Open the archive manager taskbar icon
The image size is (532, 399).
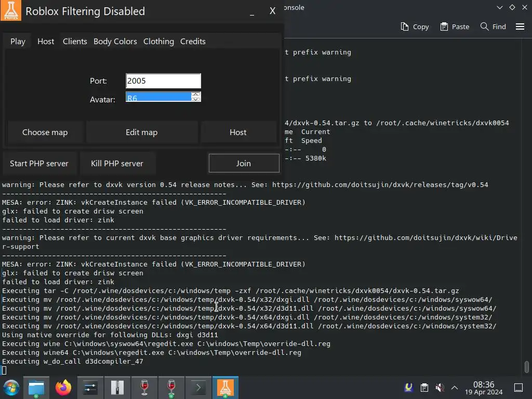pyautogui.click(x=117, y=388)
